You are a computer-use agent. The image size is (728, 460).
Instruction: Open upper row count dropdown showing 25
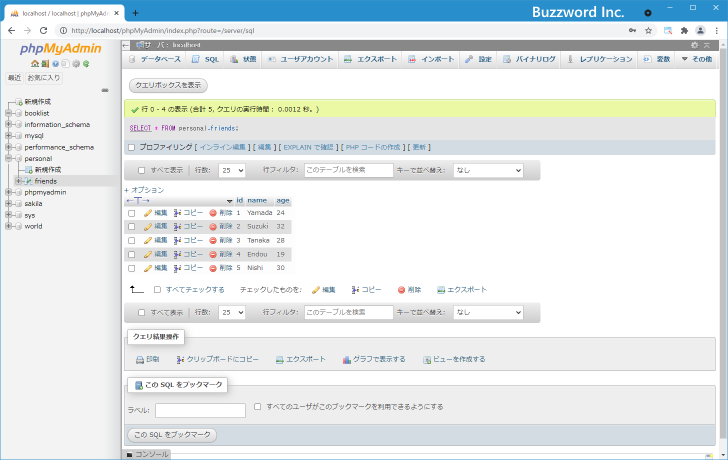(232, 170)
